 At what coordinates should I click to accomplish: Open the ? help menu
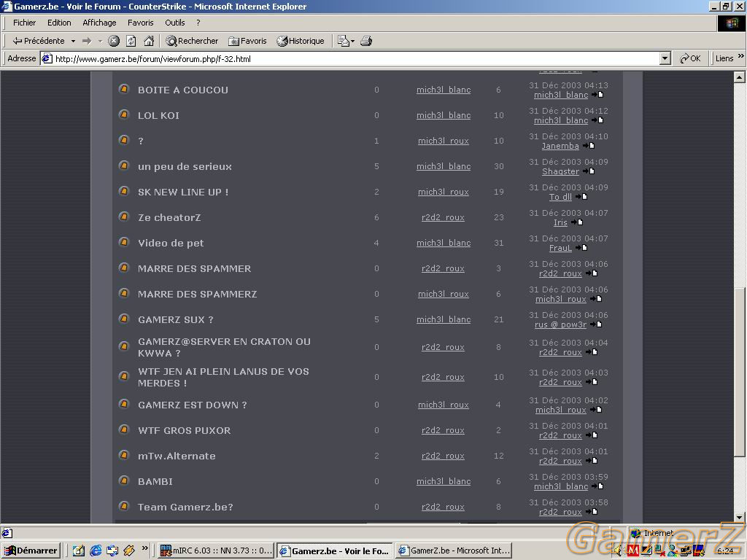click(x=198, y=23)
